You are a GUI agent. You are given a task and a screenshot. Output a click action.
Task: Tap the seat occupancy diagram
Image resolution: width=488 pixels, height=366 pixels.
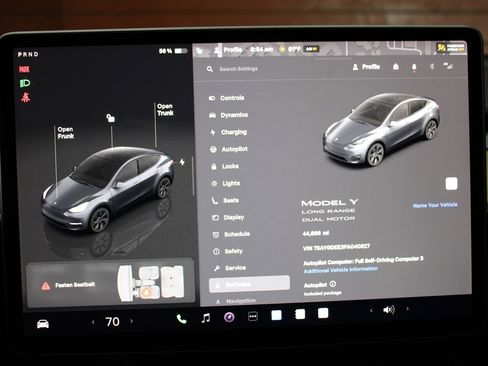click(151, 283)
